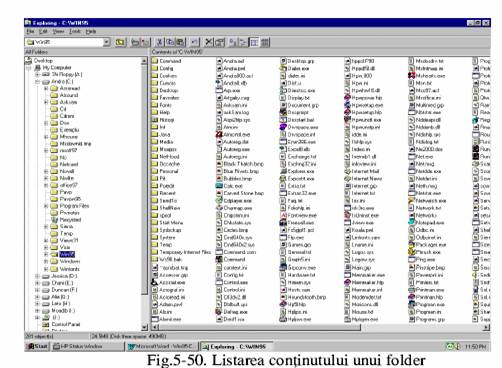
Task: Open the Win95 folder address dropdown
Action: (106, 42)
